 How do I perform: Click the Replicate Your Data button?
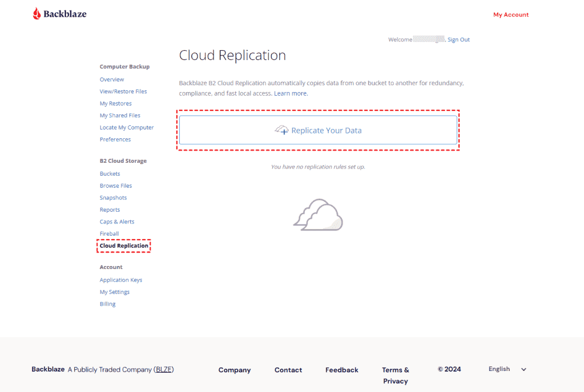tap(318, 130)
